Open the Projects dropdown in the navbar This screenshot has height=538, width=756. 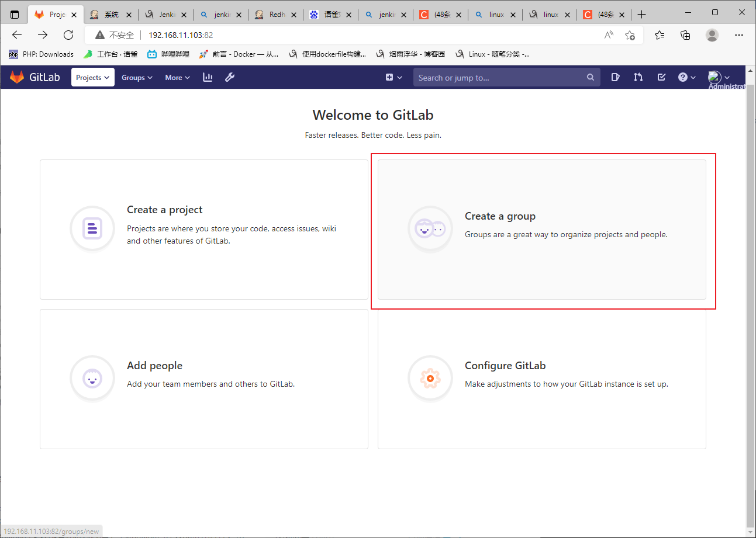click(x=93, y=77)
